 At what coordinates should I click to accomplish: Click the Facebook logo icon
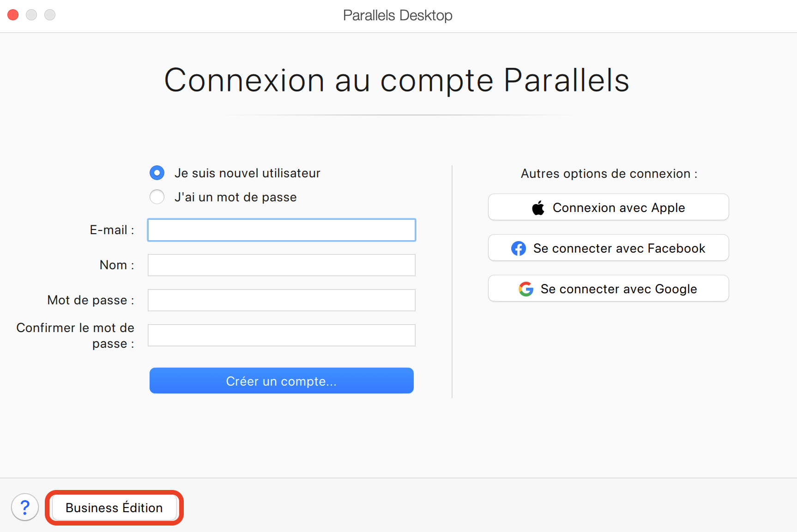click(519, 248)
